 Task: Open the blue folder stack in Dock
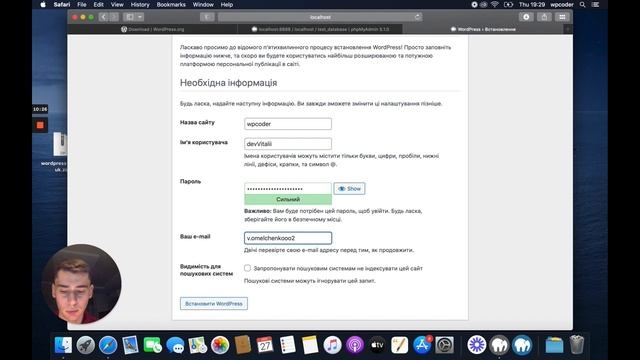click(x=554, y=345)
